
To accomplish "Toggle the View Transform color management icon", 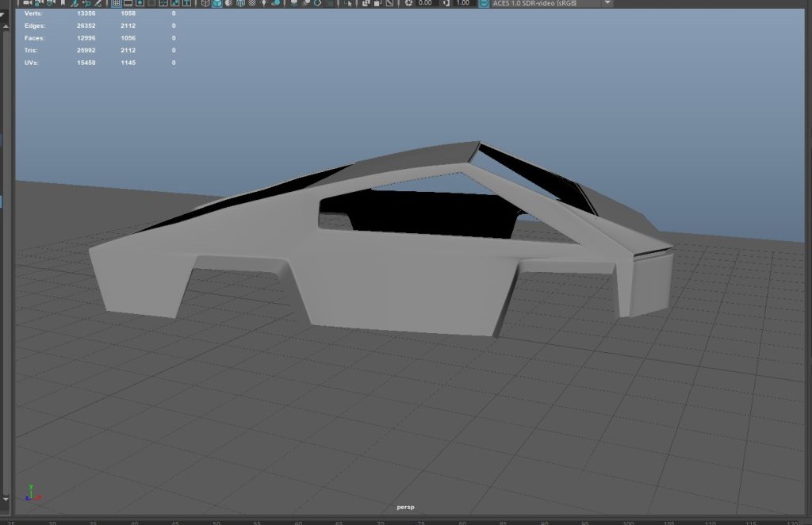I will (484, 3).
